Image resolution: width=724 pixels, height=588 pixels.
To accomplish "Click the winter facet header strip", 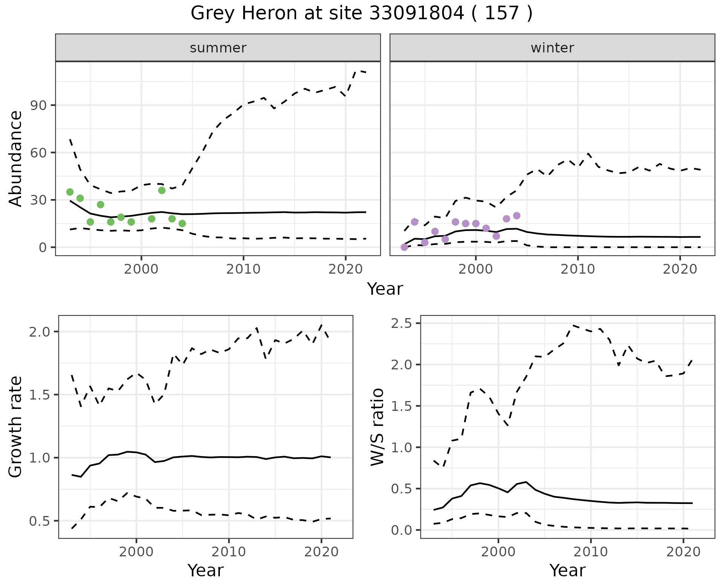I will (x=552, y=48).
